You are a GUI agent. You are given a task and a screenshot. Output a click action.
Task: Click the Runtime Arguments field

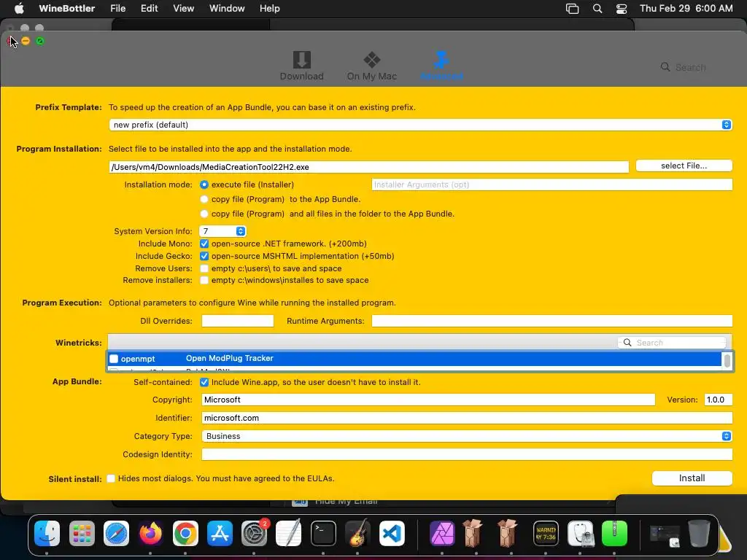[551, 321]
